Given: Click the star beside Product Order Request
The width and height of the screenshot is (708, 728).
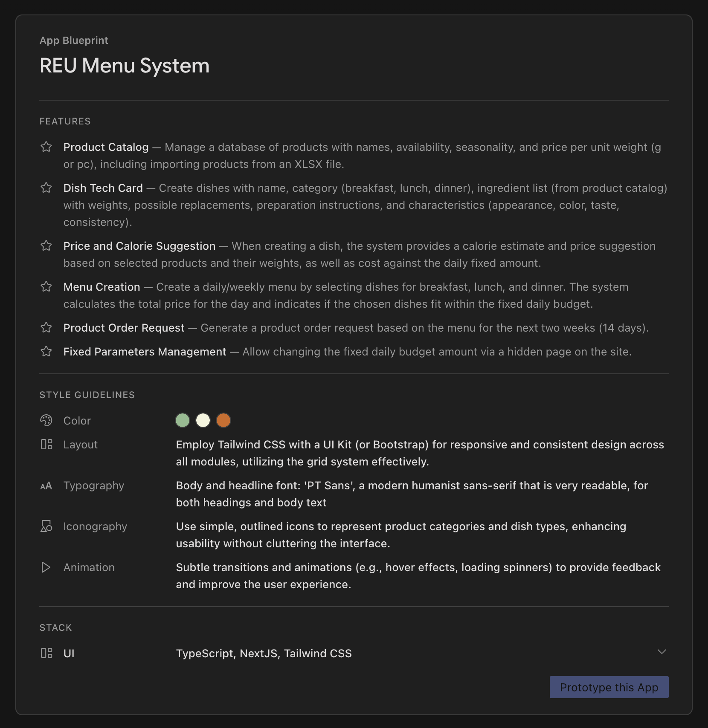Looking at the screenshot, I should click(x=46, y=328).
